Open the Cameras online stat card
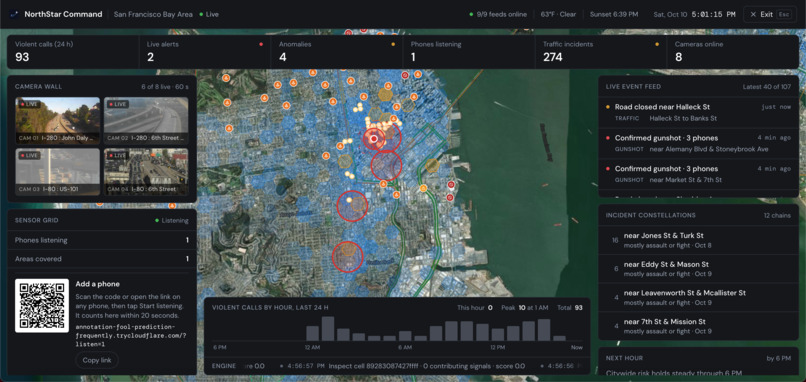Viewport: 806px width, 382px height. click(733, 51)
